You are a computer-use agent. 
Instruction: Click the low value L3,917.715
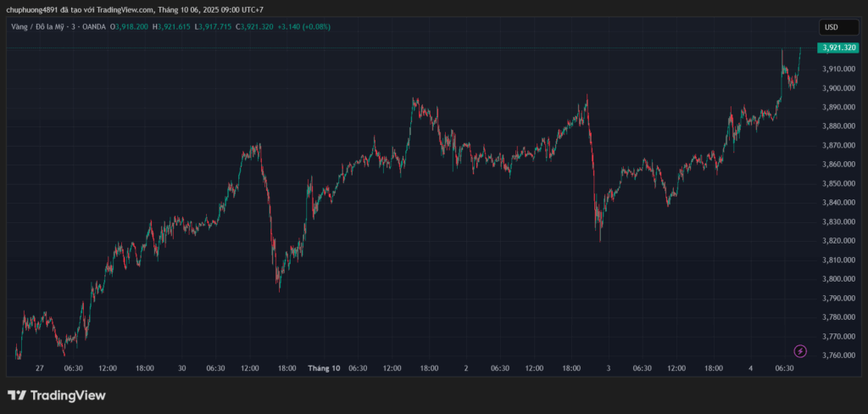(x=214, y=27)
